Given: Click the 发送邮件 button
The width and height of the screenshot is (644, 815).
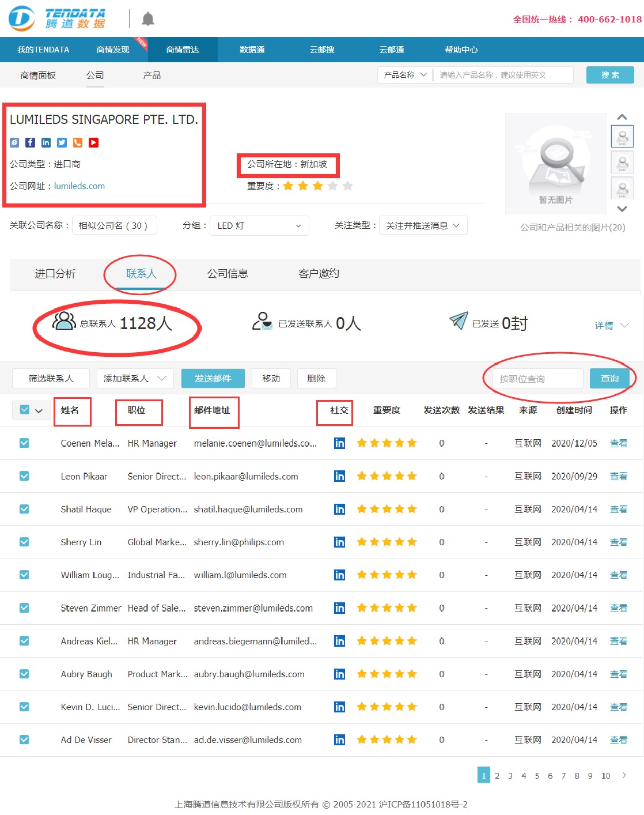Looking at the screenshot, I should point(213,378).
